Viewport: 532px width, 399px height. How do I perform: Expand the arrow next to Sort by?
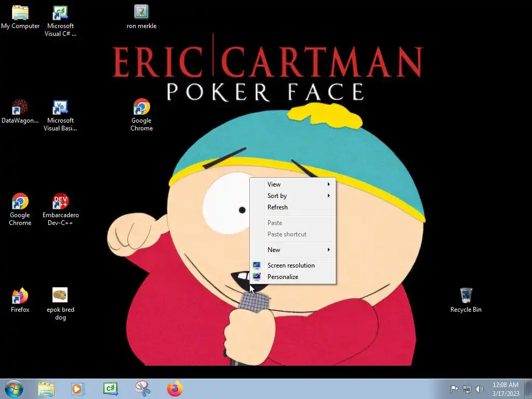tap(328, 196)
